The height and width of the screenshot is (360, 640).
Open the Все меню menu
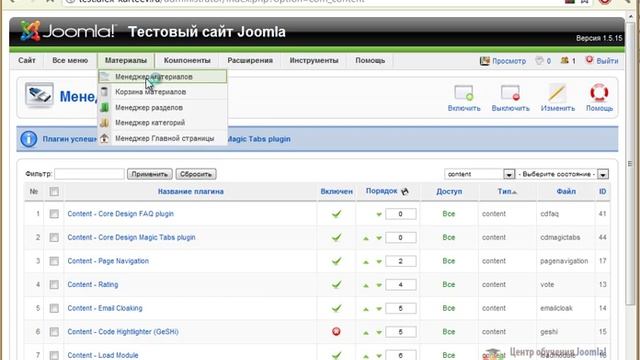pyautogui.click(x=70, y=60)
